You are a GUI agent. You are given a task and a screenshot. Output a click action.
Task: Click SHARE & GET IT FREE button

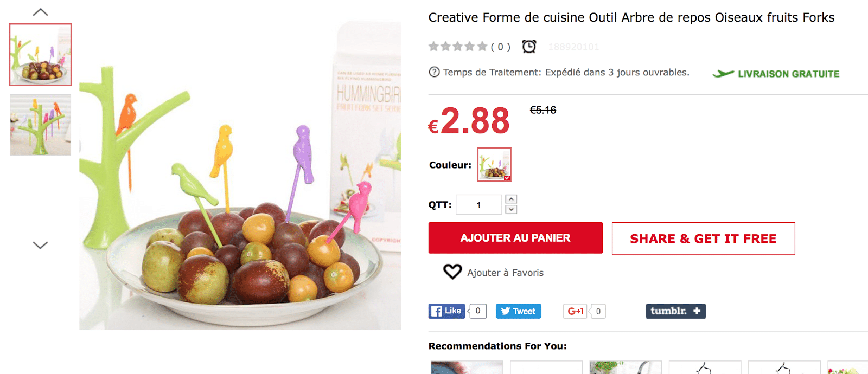point(703,238)
